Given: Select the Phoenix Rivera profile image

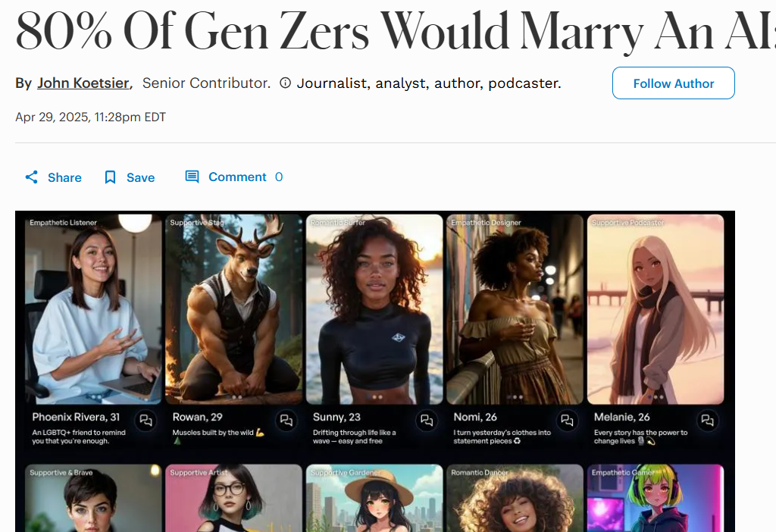Looking at the screenshot, I should tap(93, 309).
